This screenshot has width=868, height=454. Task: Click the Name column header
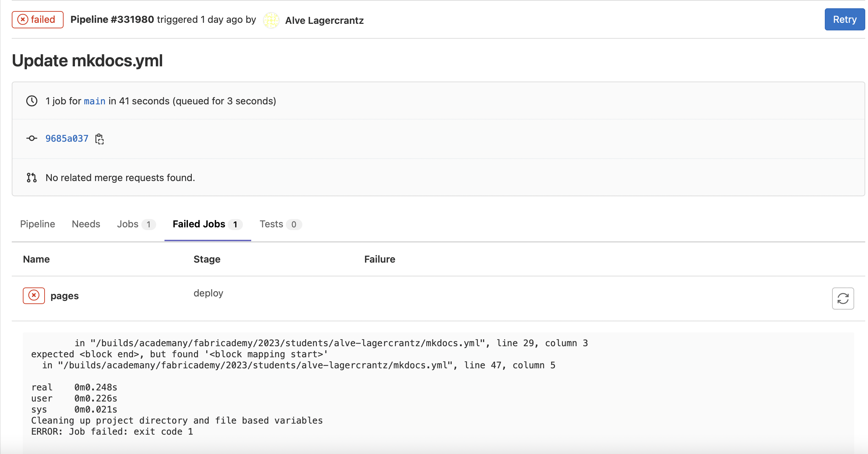[x=36, y=259]
